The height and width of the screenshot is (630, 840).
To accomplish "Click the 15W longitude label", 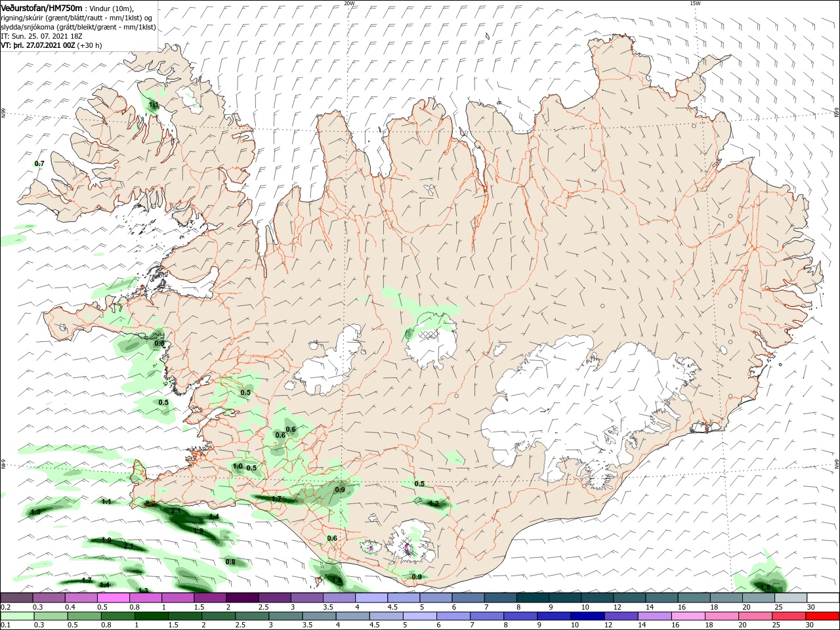I will pyautogui.click(x=695, y=3).
